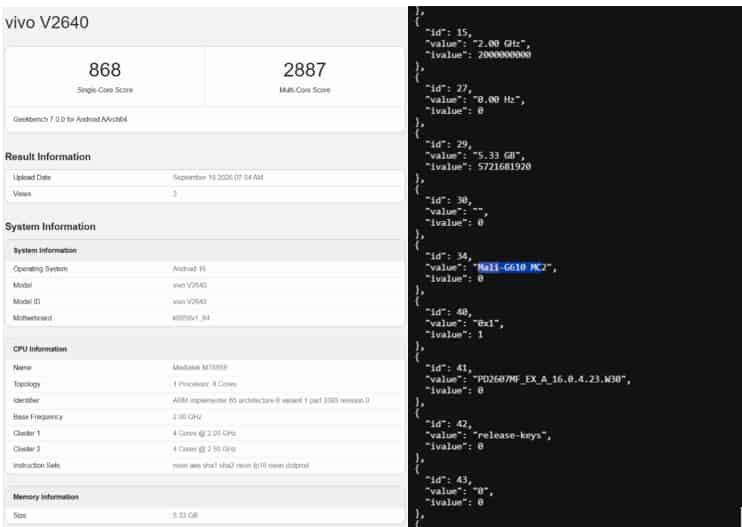Image resolution: width=742 pixels, height=527 pixels.
Task: Click the Upload Date label
Action: click(32, 177)
